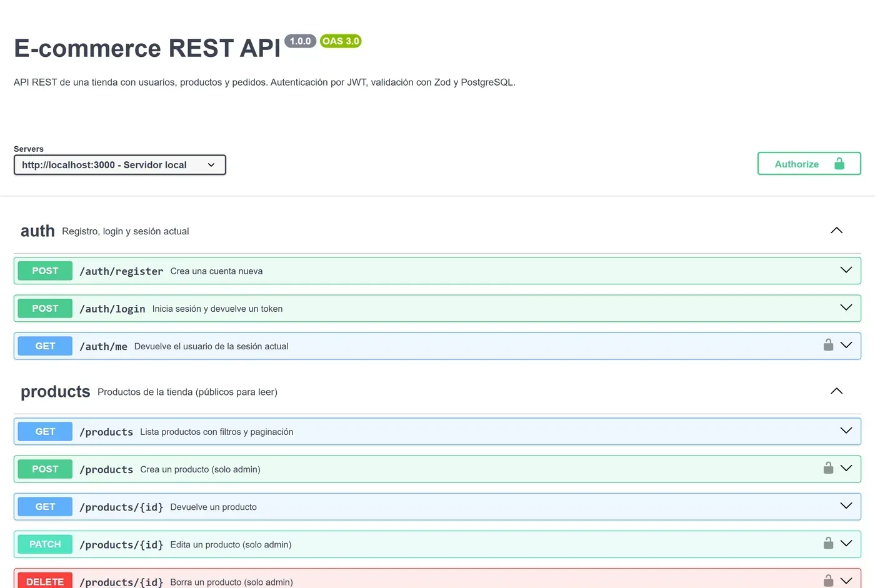
Task: Click the lock icon on GET /auth/me
Action: pos(828,345)
